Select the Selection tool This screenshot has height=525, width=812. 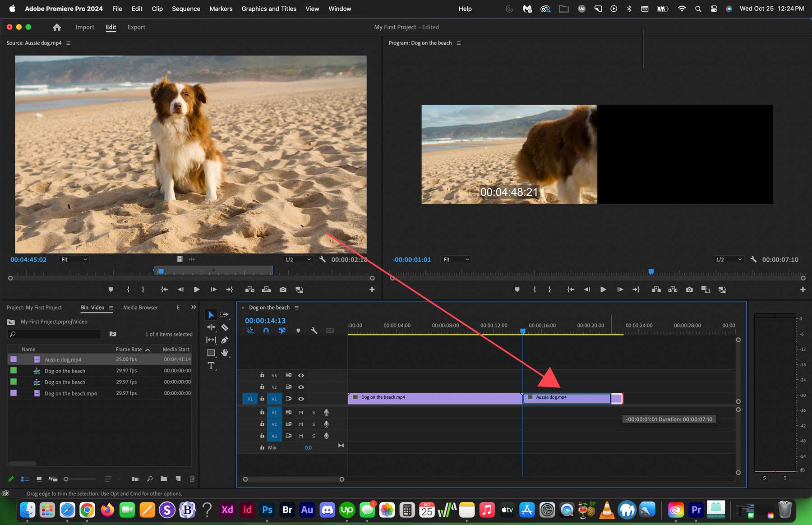211,314
